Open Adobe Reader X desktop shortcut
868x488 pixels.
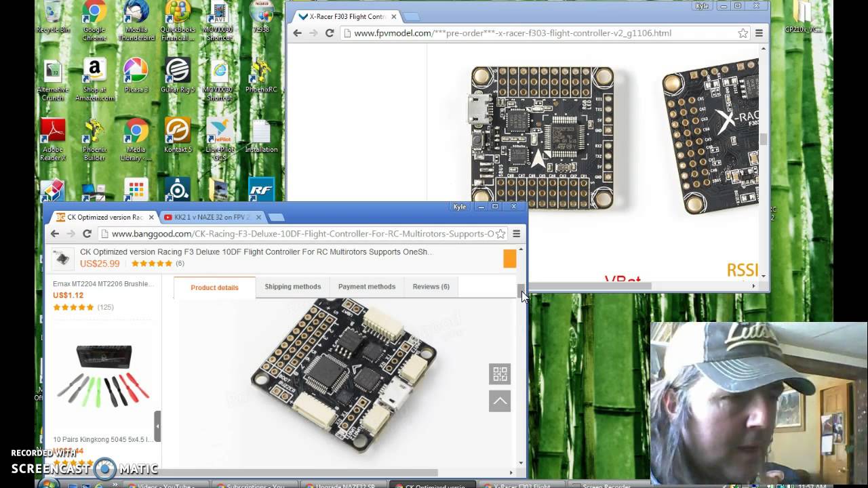pyautogui.click(x=53, y=140)
